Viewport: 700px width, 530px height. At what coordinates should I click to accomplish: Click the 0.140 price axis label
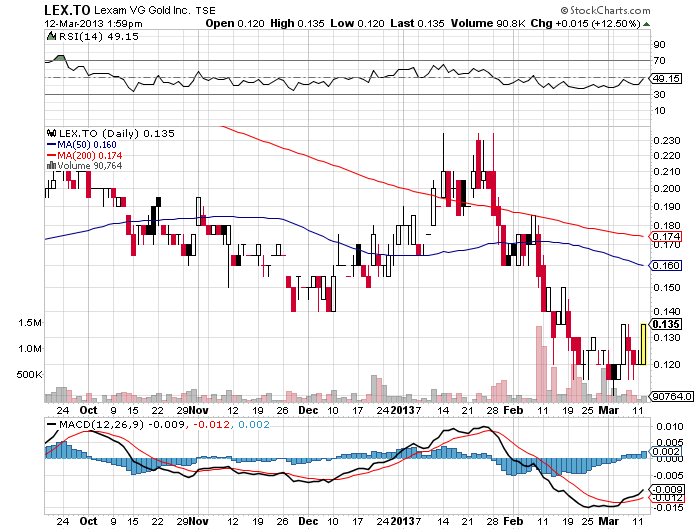coord(667,311)
